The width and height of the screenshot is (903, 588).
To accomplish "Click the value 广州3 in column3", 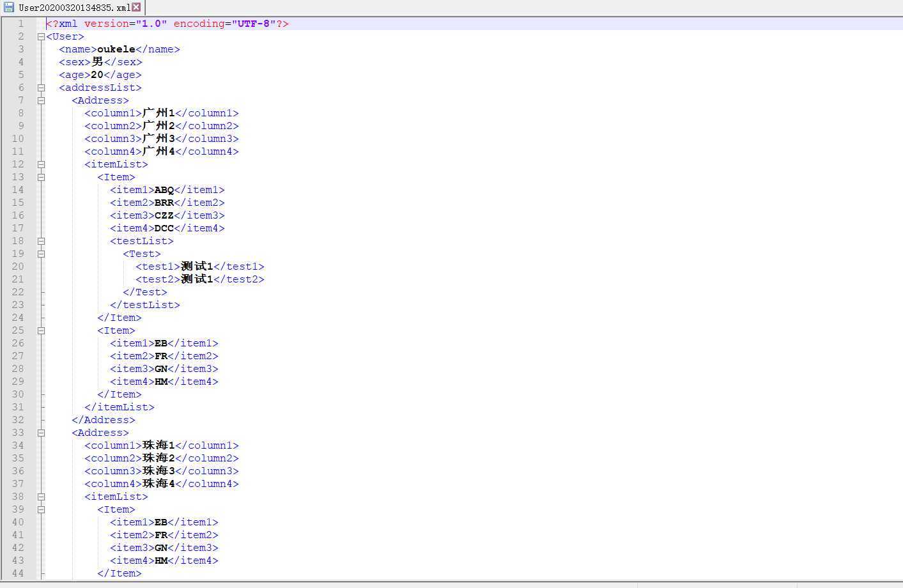I will coord(158,139).
